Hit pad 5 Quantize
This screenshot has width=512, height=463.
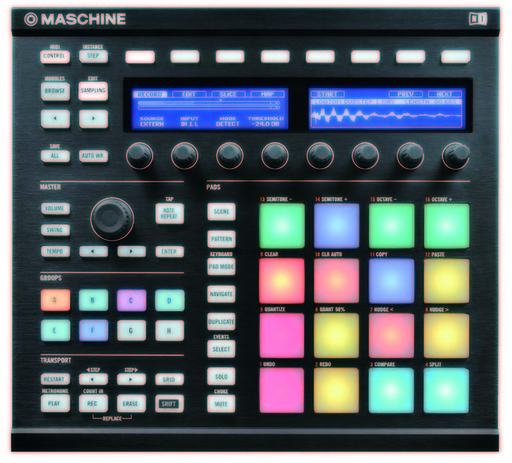(282, 336)
